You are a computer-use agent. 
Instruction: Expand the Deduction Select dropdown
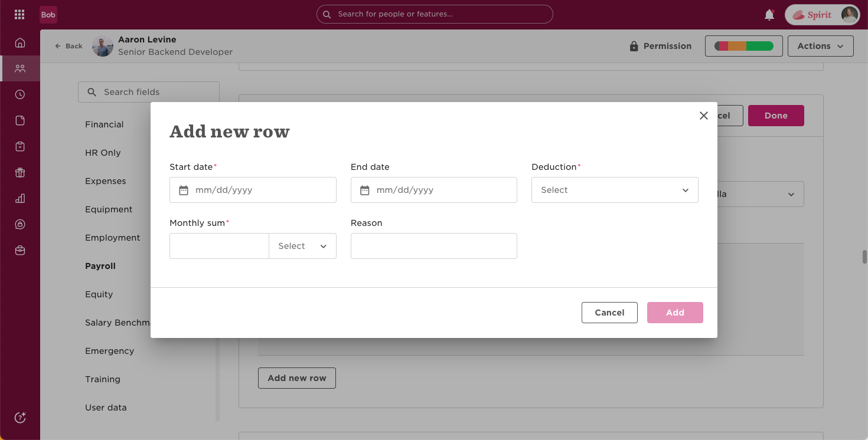click(615, 190)
